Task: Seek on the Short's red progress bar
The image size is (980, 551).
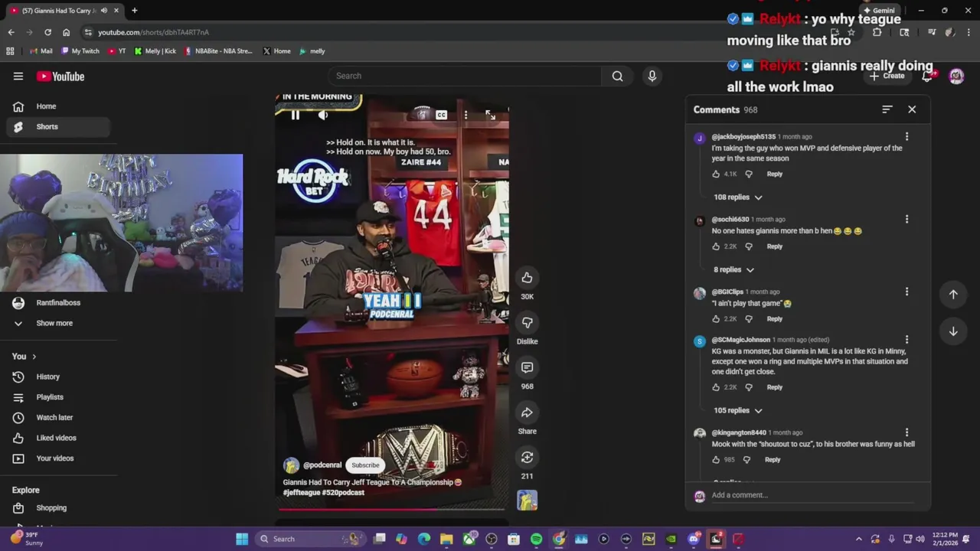Action: click(391, 508)
